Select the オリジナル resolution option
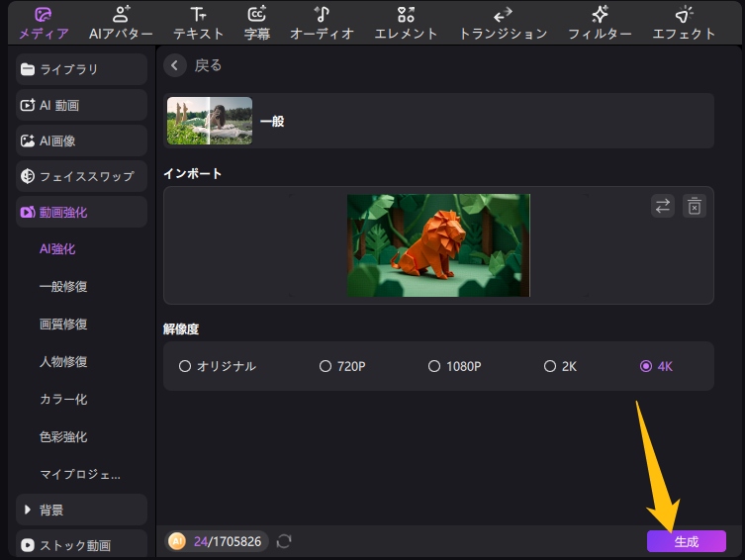This screenshot has height=560, width=745. [x=185, y=366]
